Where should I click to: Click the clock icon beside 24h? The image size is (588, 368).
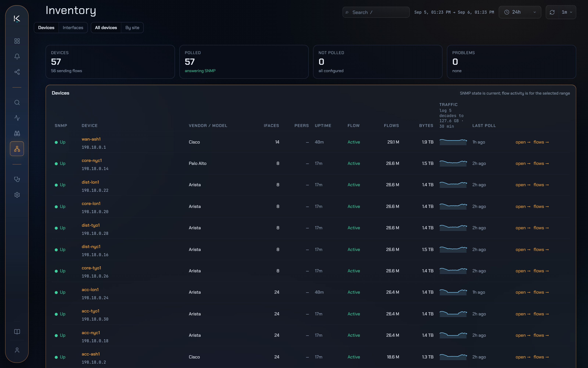pyautogui.click(x=507, y=12)
